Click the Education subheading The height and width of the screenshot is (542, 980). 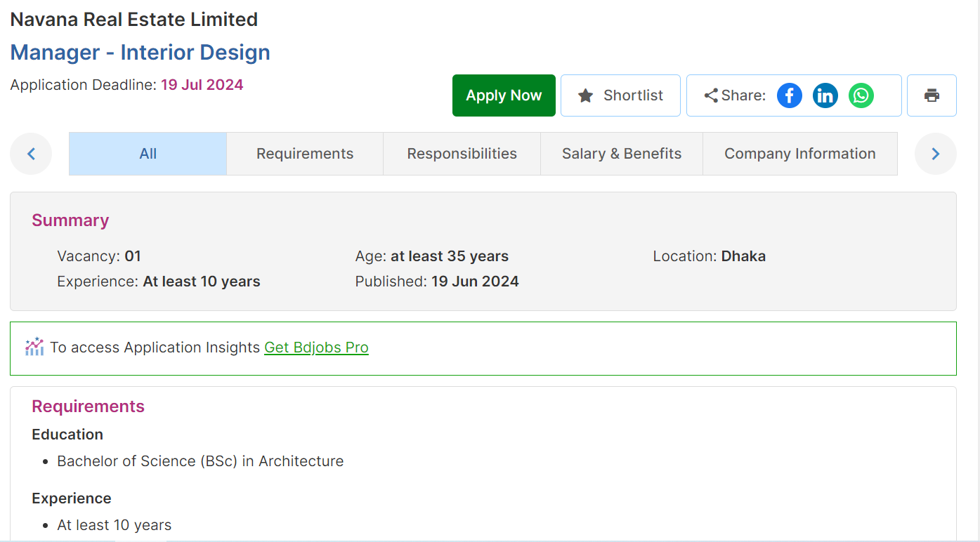click(x=67, y=435)
